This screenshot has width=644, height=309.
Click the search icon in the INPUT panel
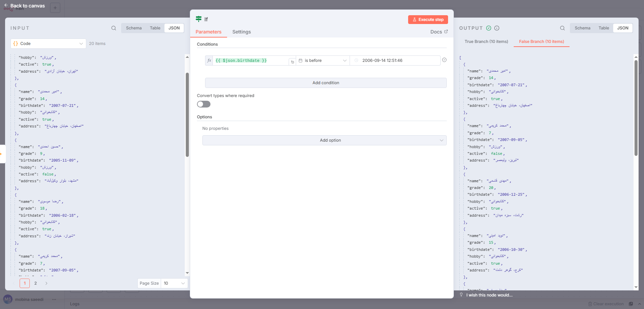[114, 28]
